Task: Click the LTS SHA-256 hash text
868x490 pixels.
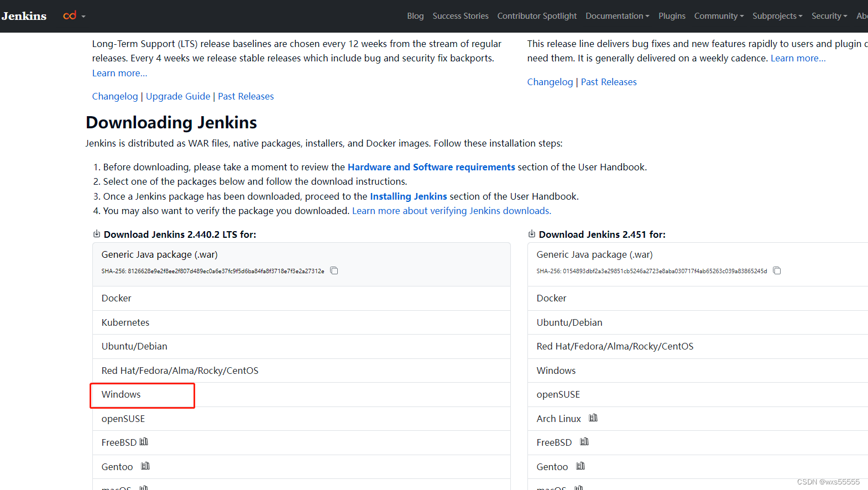Action: [x=213, y=271]
